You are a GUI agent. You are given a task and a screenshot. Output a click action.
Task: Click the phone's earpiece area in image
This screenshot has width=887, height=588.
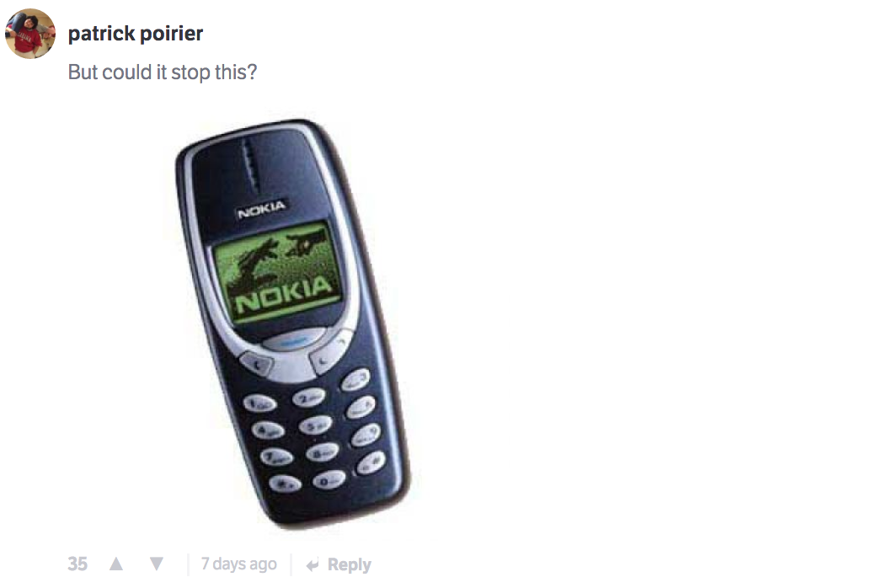(248, 166)
